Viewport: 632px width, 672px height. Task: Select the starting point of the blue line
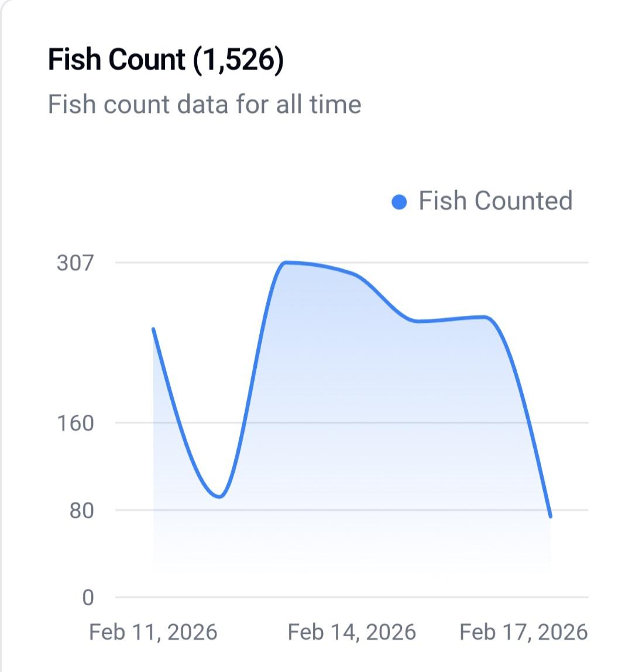[153, 329]
